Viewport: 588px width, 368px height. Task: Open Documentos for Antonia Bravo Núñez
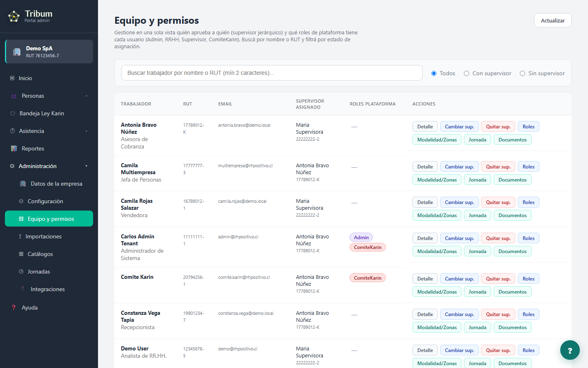512,140
